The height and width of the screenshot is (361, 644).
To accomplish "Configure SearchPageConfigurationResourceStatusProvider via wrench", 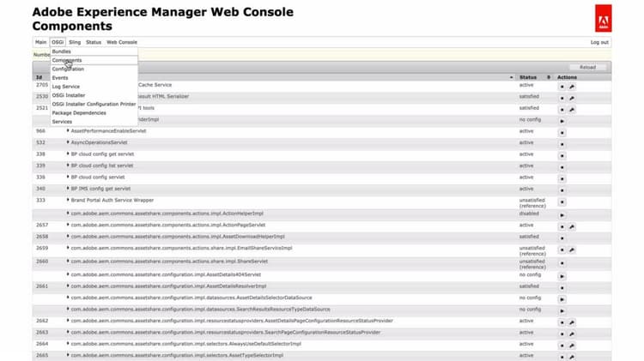I will tap(572, 334).
